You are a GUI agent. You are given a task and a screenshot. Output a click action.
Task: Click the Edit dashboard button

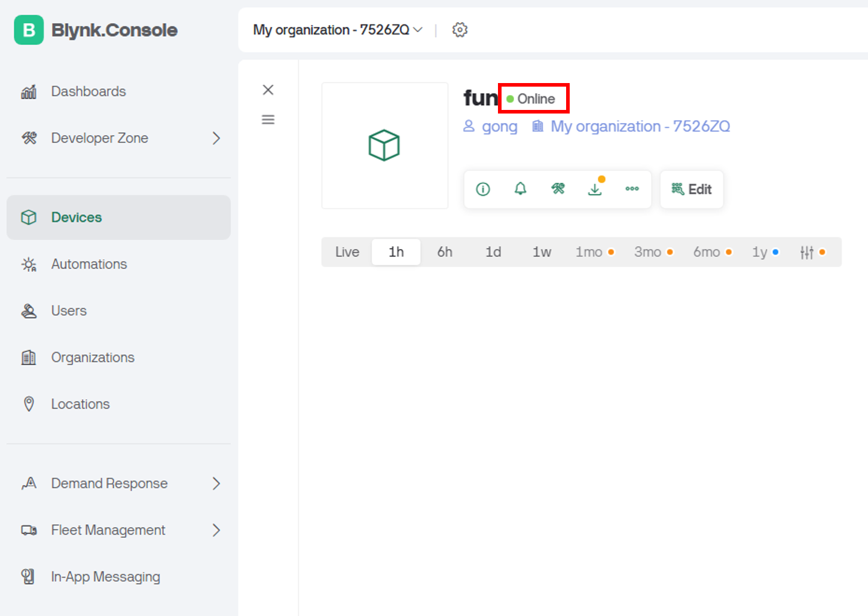692,189
